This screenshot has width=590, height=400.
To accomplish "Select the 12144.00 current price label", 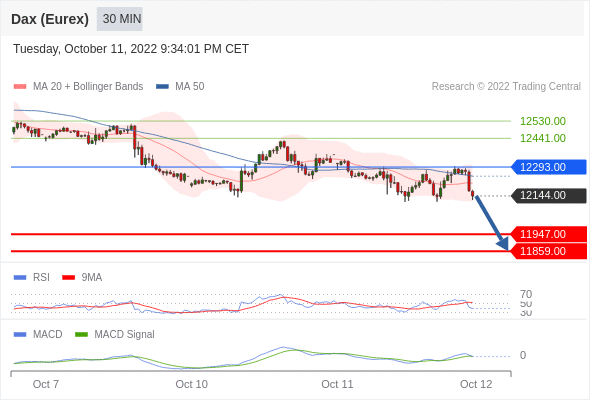I will pyautogui.click(x=549, y=195).
